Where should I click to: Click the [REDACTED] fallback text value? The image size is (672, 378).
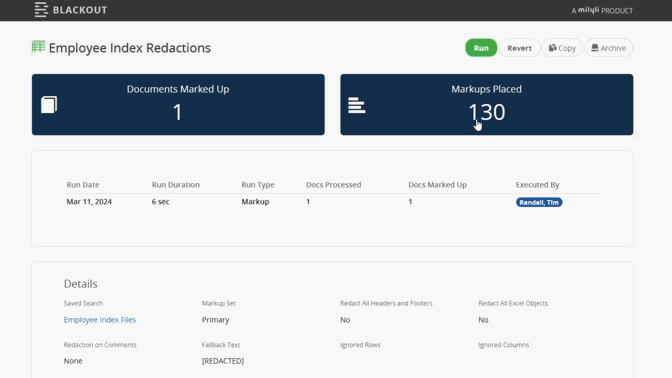tap(223, 361)
